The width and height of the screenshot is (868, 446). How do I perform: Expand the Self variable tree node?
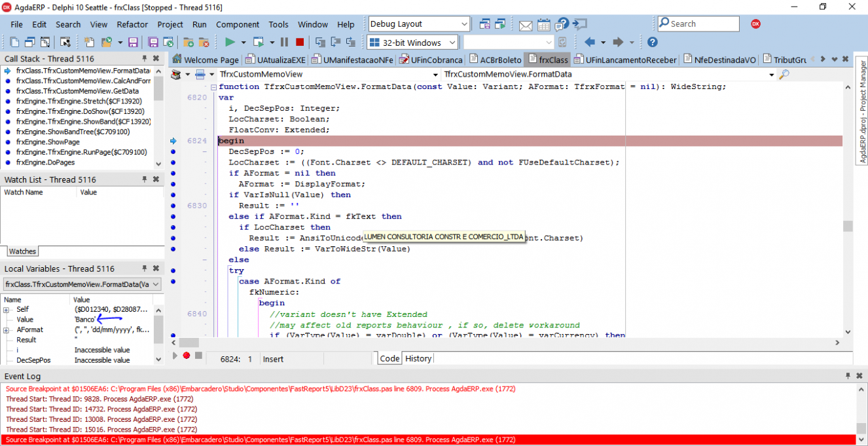coord(7,309)
